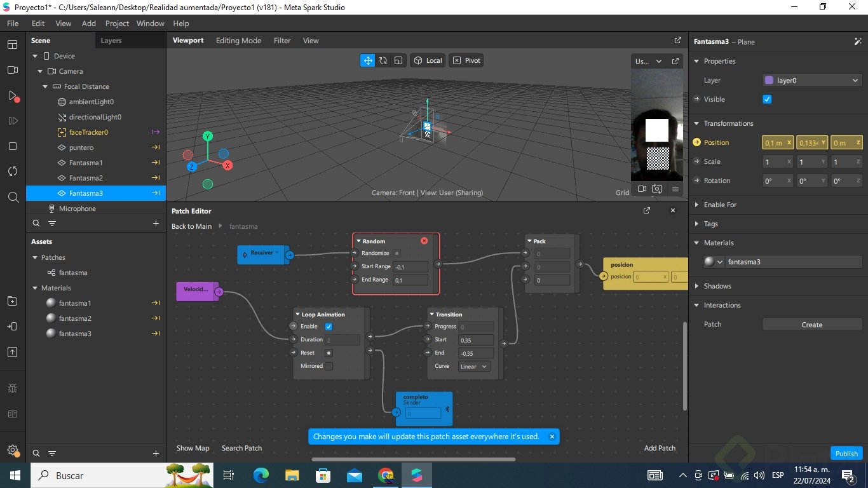Click the Create patch button
The height and width of the screenshot is (488, 868).
[x=811, y=325]
